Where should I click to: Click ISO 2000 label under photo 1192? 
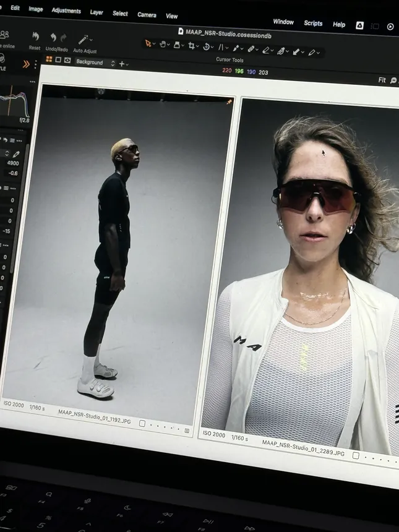(14, 405)
